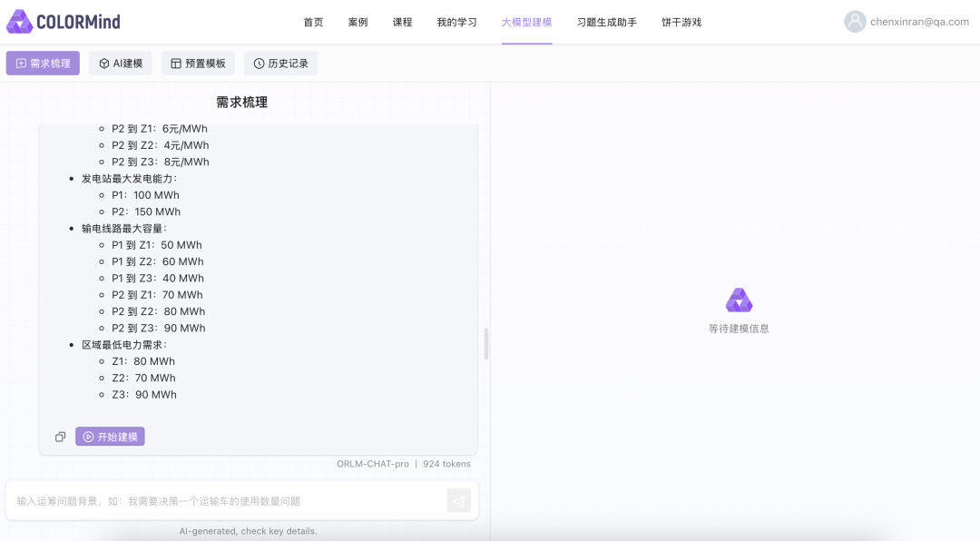Select text 'P1：100 MWh'
This screenshot has width=980, height=541.
pos(145,195)
